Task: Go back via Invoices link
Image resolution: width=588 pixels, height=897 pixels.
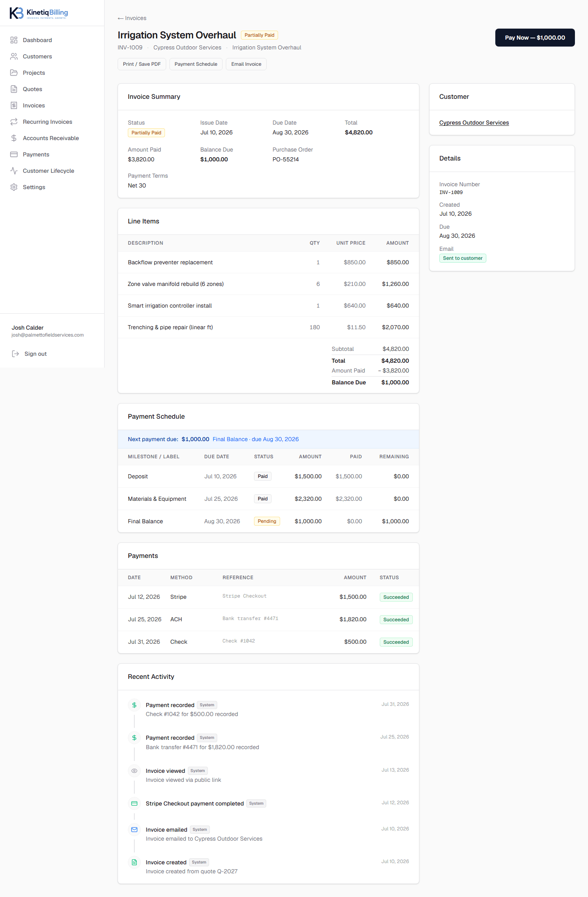Action: click(132, 18)
